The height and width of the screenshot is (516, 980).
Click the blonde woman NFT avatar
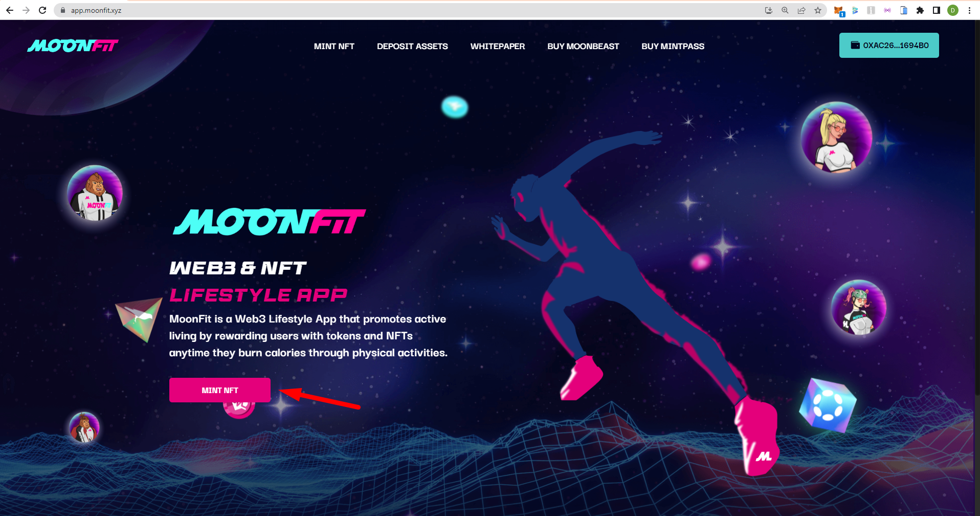pos(836,137)
